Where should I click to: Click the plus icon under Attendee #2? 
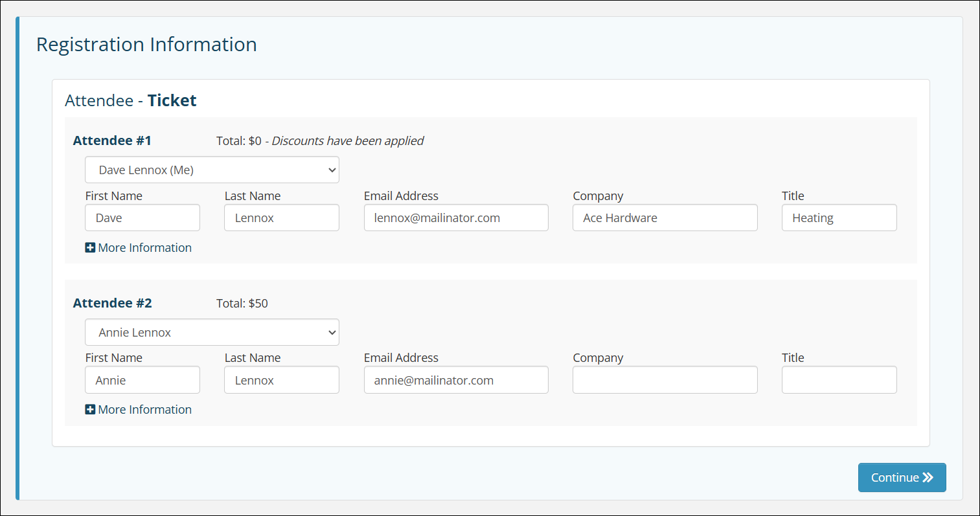point(90,410)
